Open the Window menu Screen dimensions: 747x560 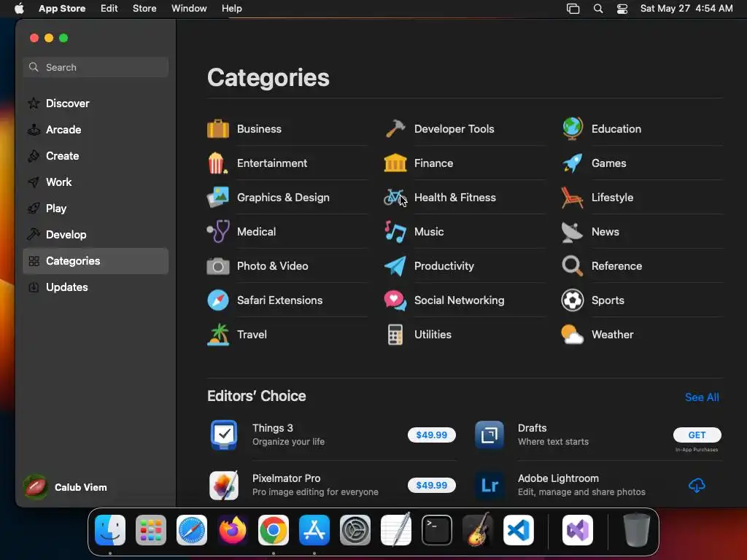point(189,9)
